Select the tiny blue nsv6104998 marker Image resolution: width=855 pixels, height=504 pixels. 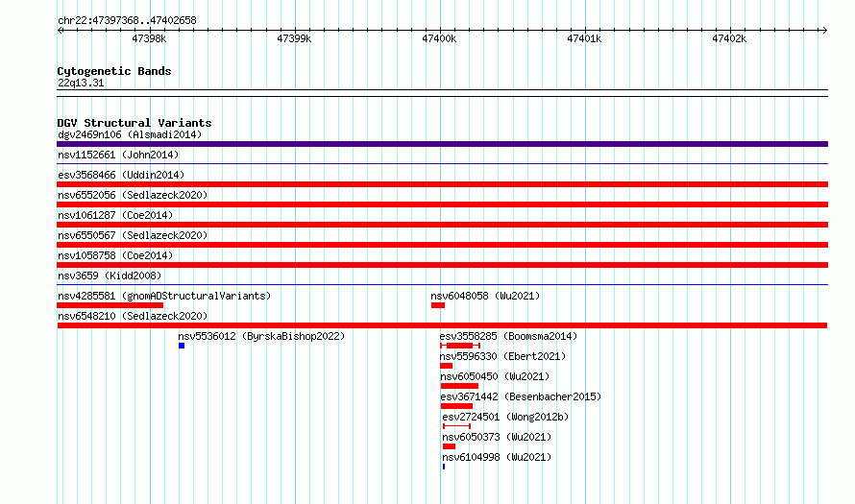444,467
